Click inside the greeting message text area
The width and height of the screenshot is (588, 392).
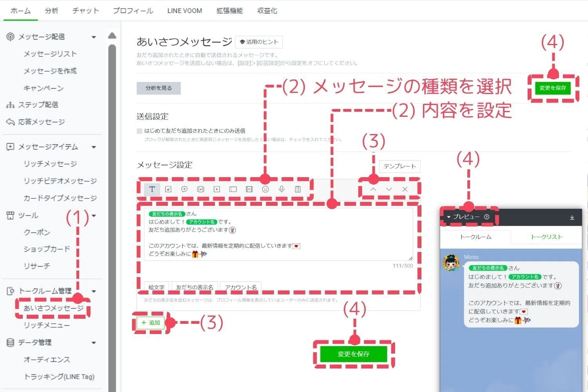pos(279,234)
